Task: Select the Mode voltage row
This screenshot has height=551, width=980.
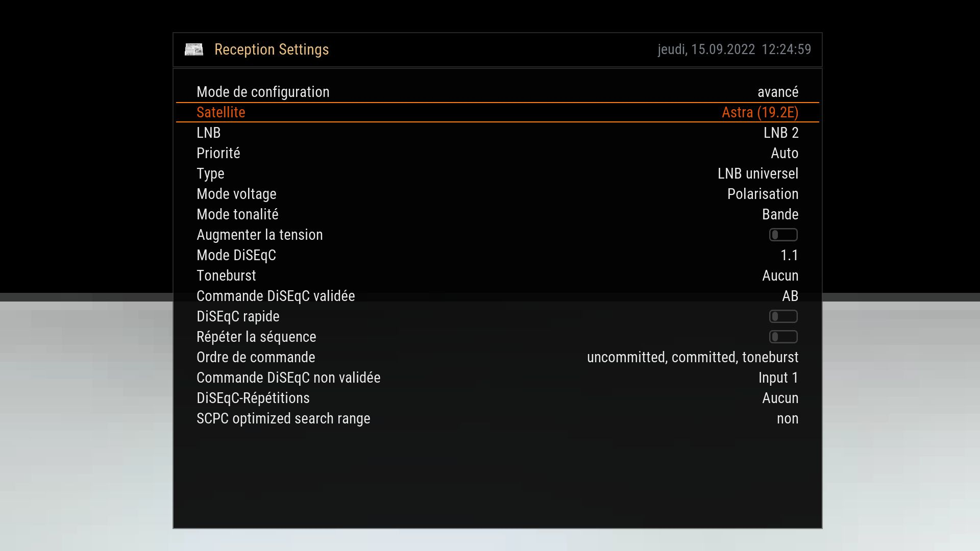Action: 498,194
